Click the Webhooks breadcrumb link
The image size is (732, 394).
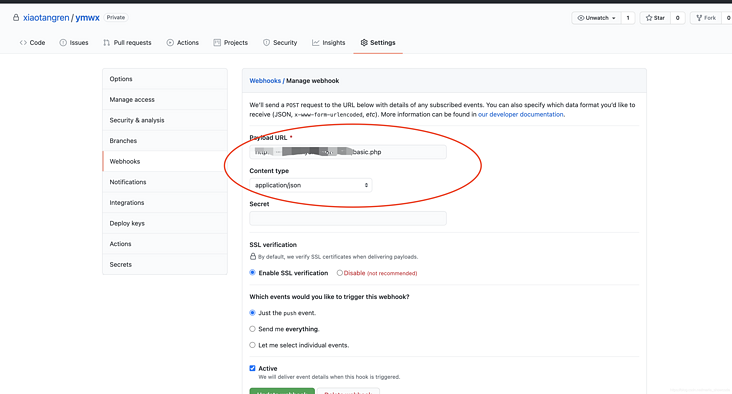click(x=265, y=81)
